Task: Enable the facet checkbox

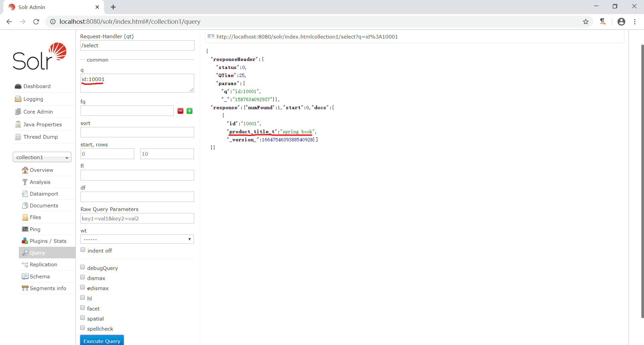Action: 82,307
